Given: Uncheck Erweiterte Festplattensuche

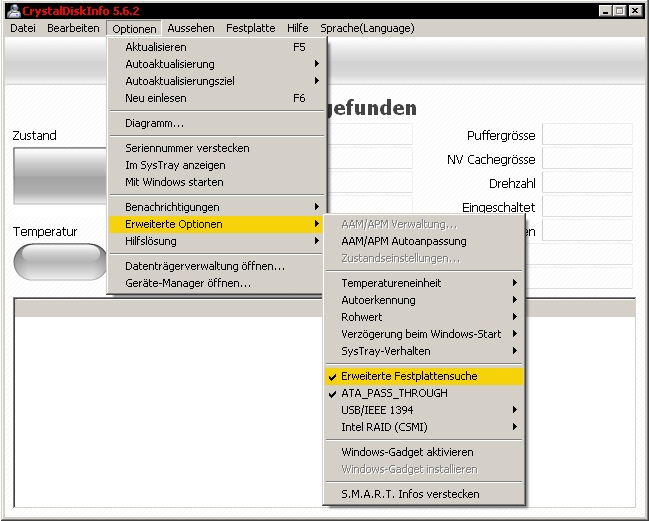Looking at the screenshot, I should pos(424,376).
